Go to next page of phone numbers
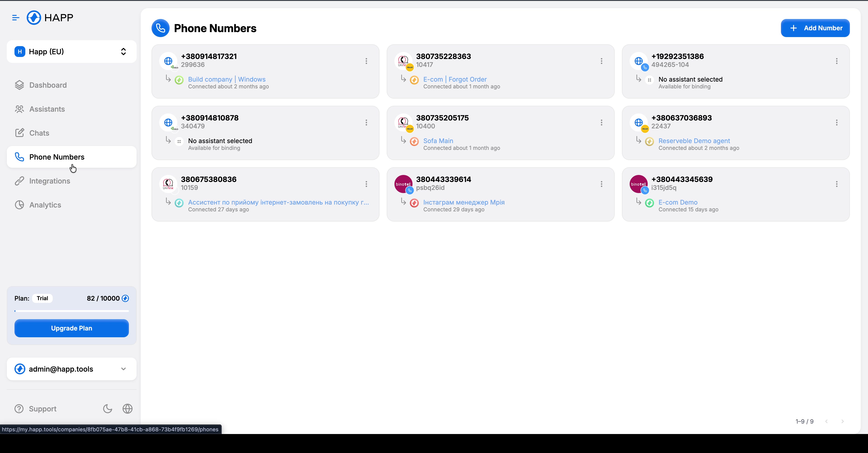This screenshot has width=868, height=453. point(842,421)
